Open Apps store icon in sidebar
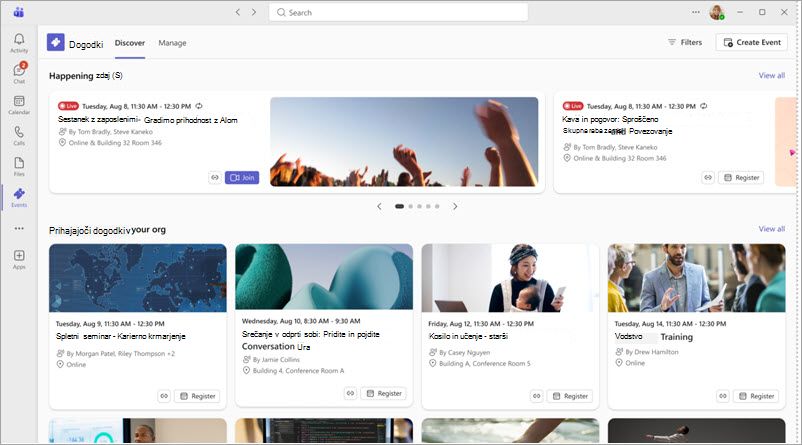Image resolution: width=802 pixels, height=445 pixels. click(19, 259)
